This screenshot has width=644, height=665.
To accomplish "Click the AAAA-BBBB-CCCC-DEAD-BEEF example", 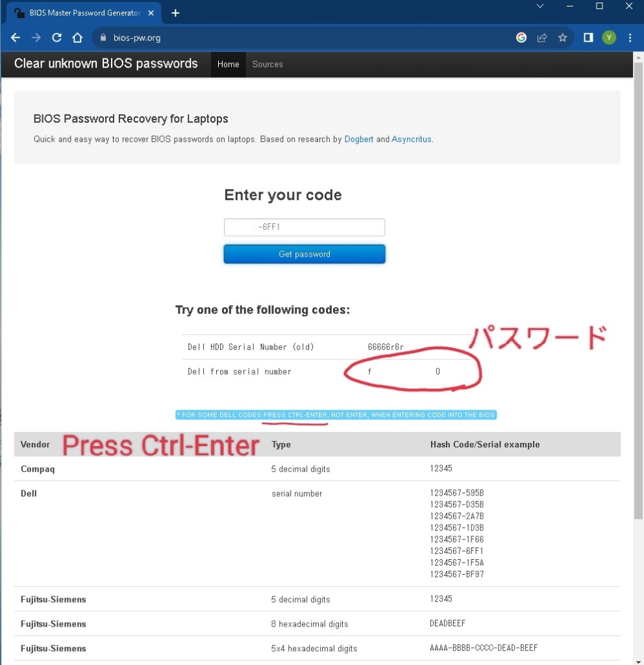I will 484,648.
